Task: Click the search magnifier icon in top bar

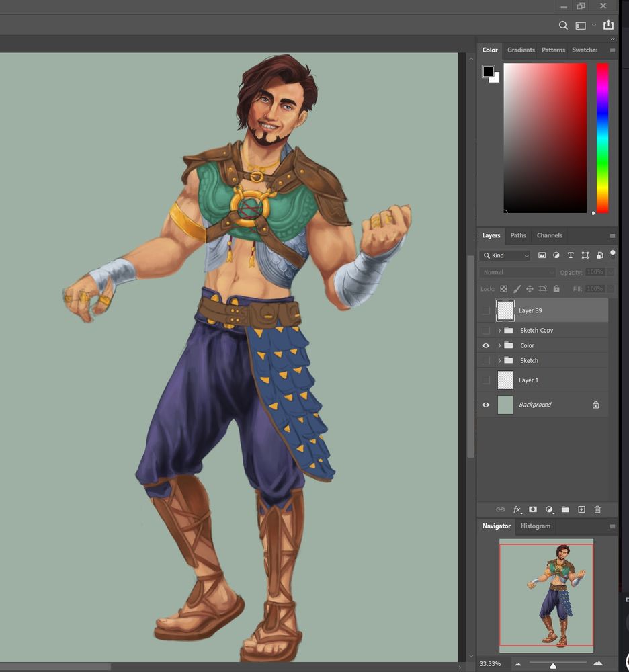Action: (564, 26)
